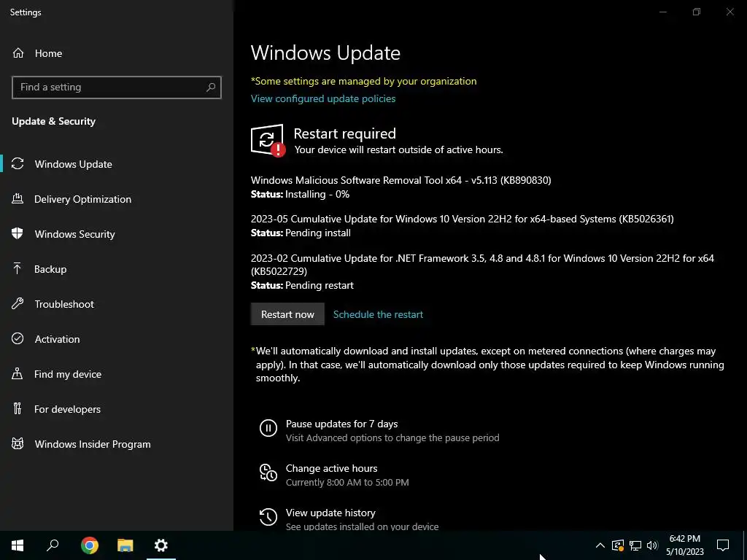The image size is (747, 560).
Task: Focus the Find a setting search box
Action: [x=116, y=87]
